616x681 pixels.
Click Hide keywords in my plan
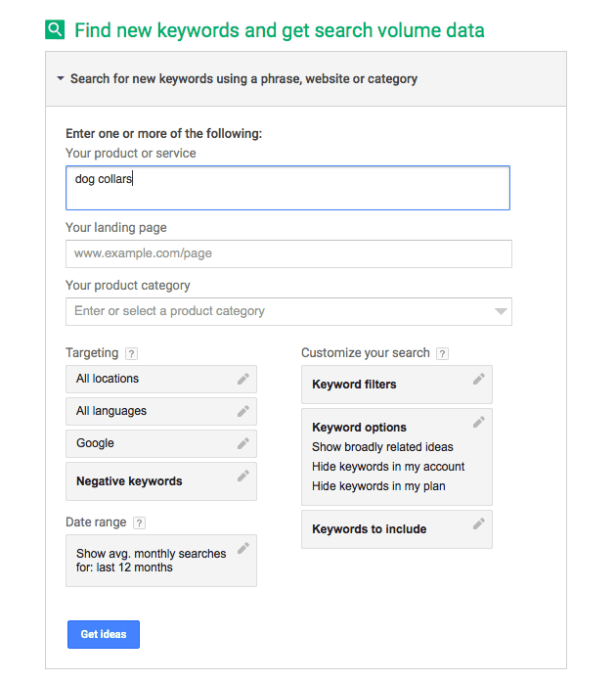(378, 486)
